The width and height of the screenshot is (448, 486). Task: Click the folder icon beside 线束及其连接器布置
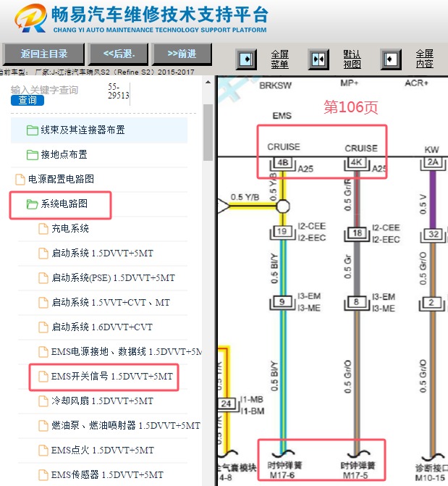tap(33, 130)
